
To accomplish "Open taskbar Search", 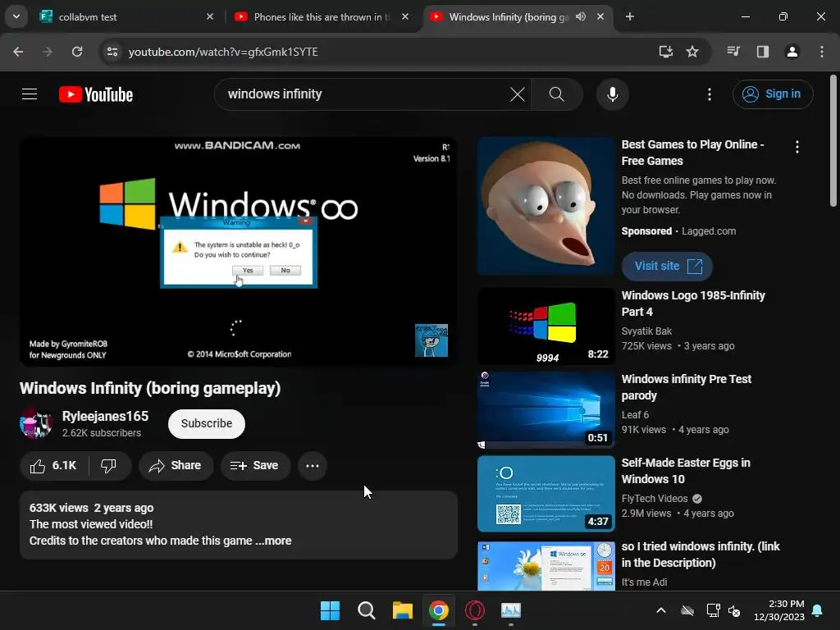I will [x=367, y=610].
